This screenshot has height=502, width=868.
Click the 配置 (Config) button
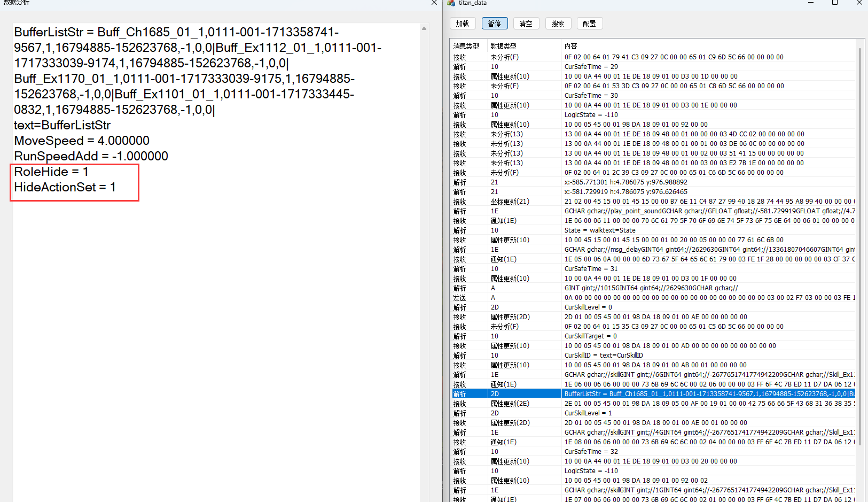tap(590, 24)
